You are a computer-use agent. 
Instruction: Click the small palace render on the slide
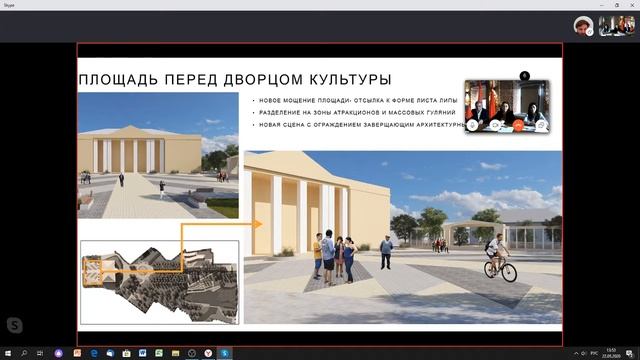(x=158, y=156)
